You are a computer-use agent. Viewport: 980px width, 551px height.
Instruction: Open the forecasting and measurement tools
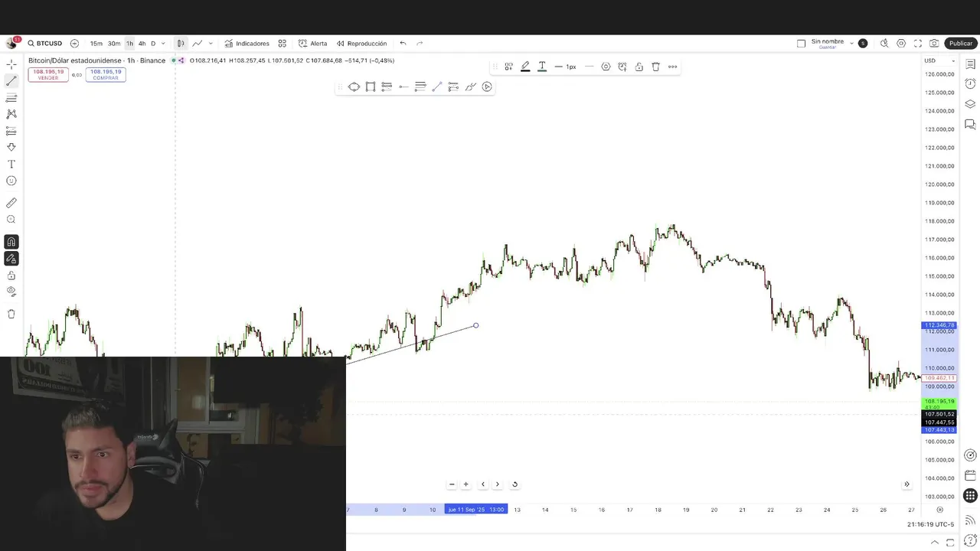tap(11, 131)
